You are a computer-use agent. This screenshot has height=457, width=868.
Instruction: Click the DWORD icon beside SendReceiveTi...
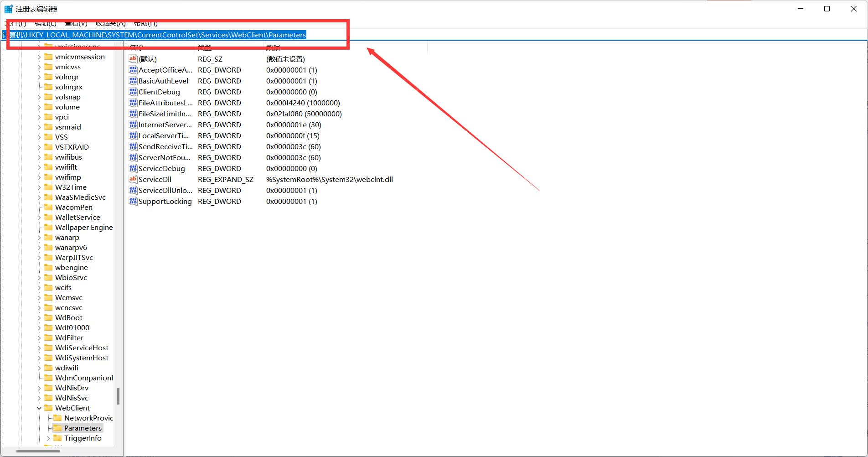(x=133, y=146)
